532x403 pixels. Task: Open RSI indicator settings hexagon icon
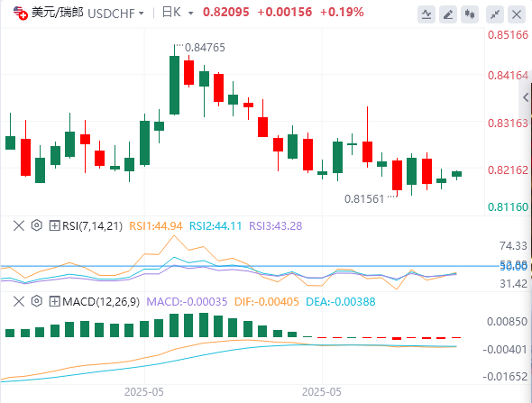(x=37, y=225)
